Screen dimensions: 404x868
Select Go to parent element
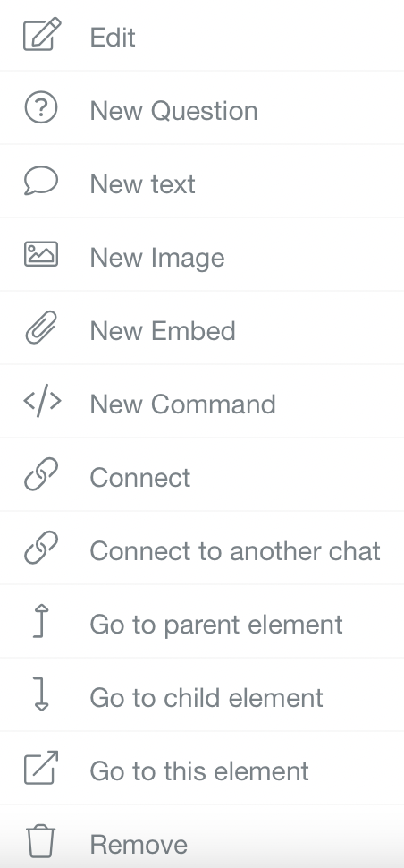click(202, 621)
